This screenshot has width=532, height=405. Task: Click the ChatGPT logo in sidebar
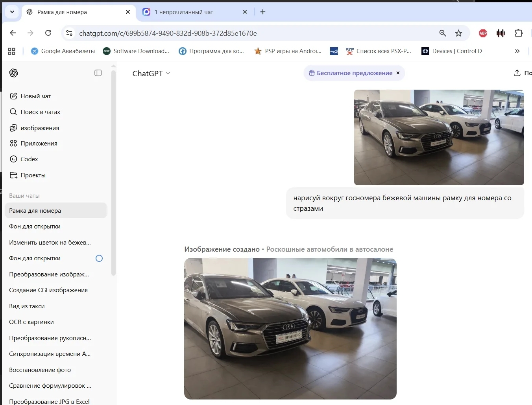(x=14, y=73)
